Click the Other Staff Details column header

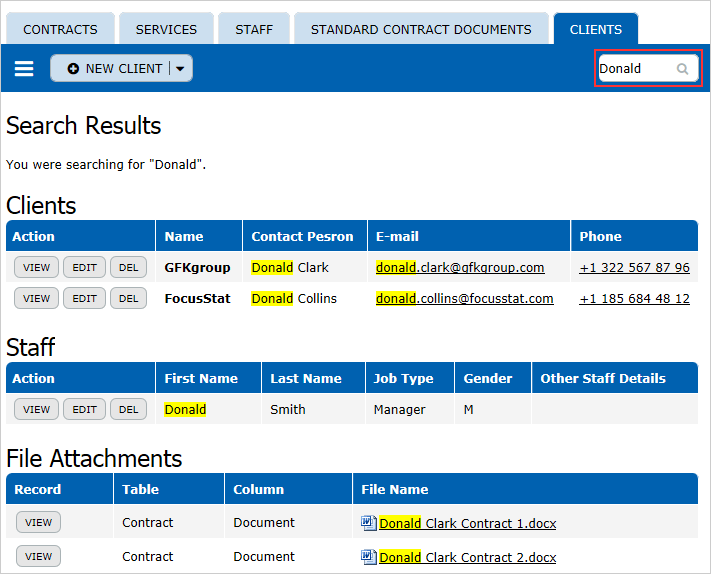pos(615,378)
